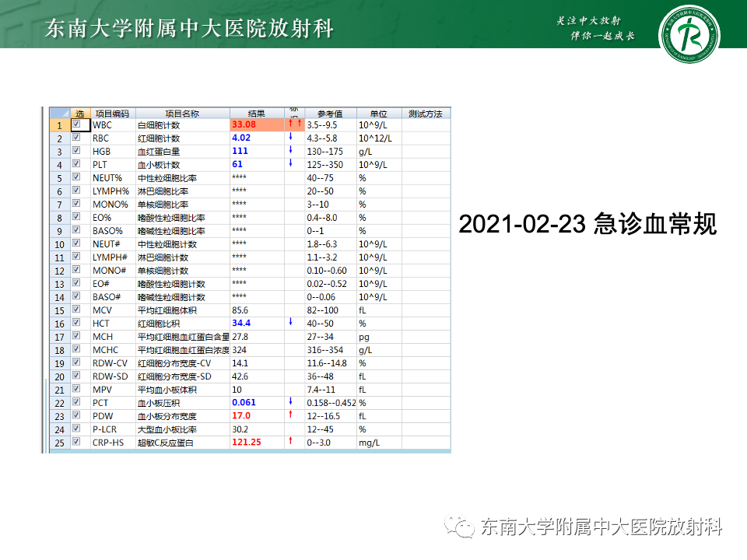Click the 单位 column header
This screenshot has height=560, width=747.
pyautogui.click(x=379, y=114)
